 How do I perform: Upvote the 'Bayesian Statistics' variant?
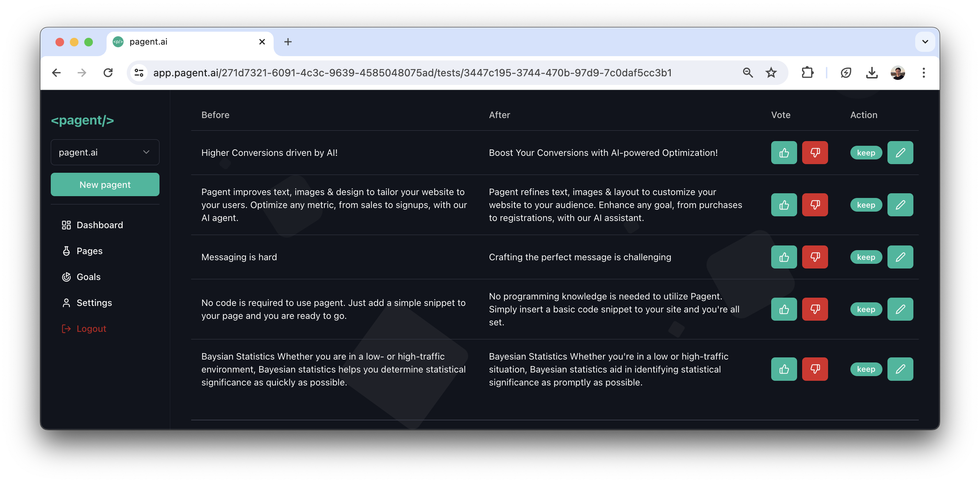[784, 369]
